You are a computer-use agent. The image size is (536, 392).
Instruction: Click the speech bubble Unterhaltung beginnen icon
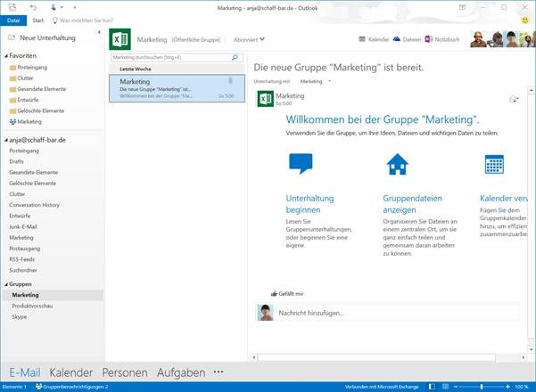[301, 164]
